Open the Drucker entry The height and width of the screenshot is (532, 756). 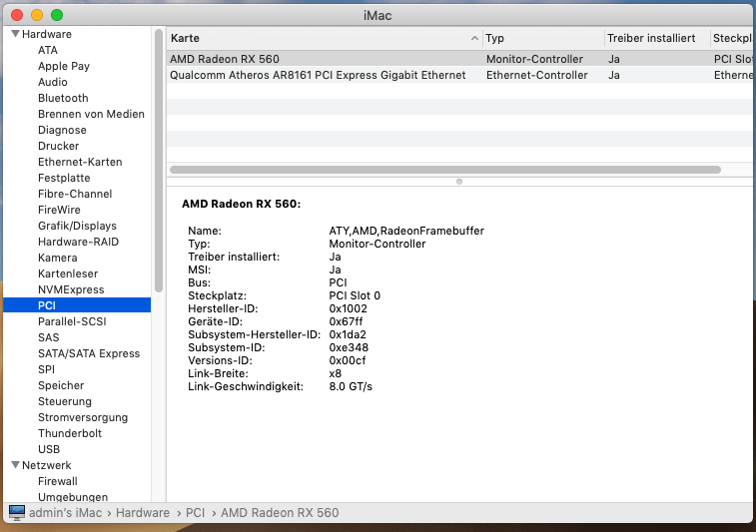click(x=58, y=146)
